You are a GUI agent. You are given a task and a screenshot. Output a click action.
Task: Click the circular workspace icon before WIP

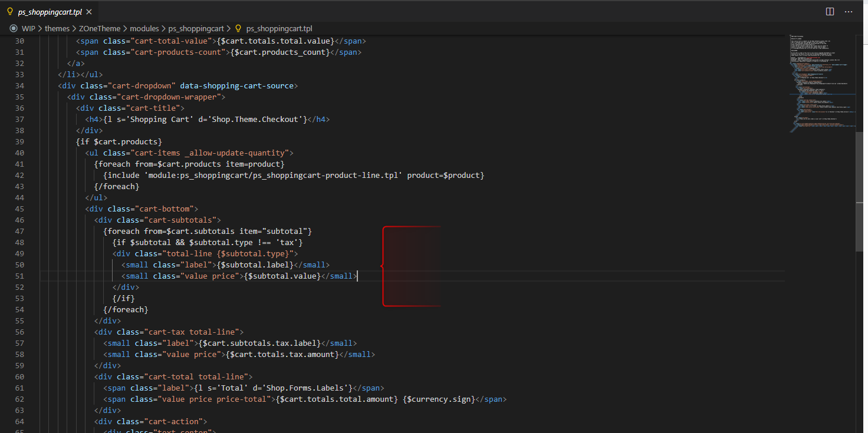coord(14,28)
